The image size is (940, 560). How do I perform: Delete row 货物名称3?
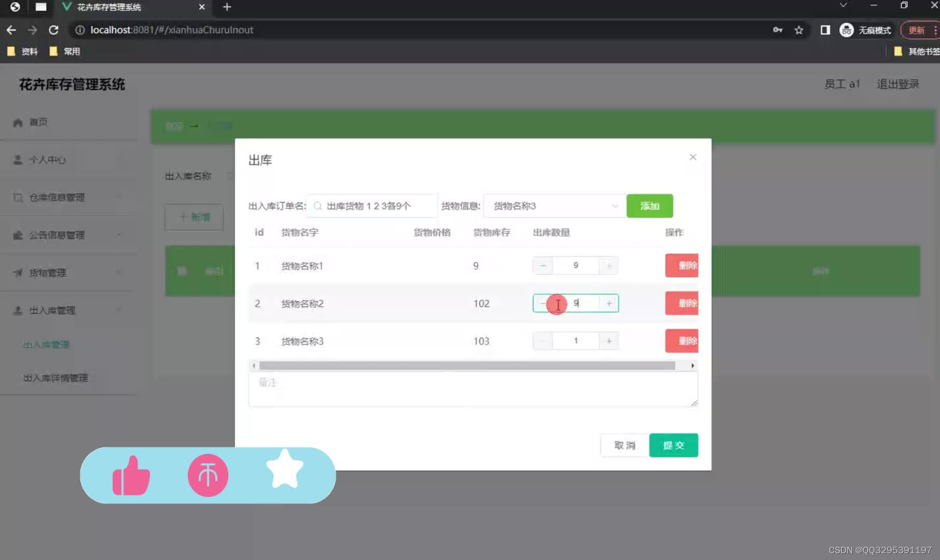coord(682,341)
